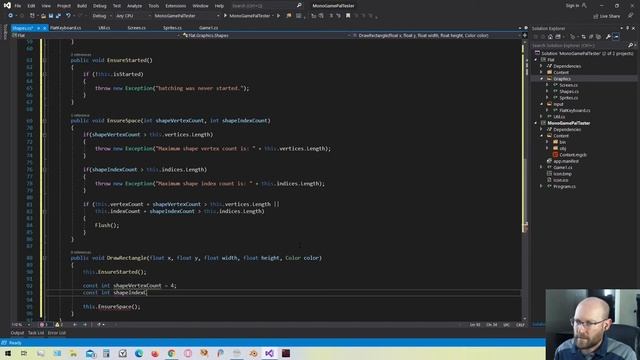Viewport: 640px width, 360px height.
Task: Open the Debug configuration dropdown
Action: pyautogui.click(x=101, y=16)
